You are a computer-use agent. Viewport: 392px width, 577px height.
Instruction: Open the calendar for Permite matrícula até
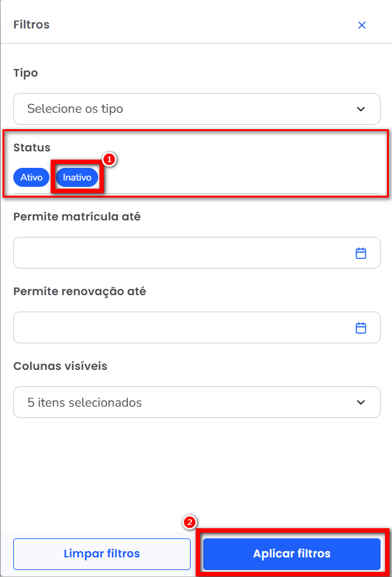[x=361, y=253]
